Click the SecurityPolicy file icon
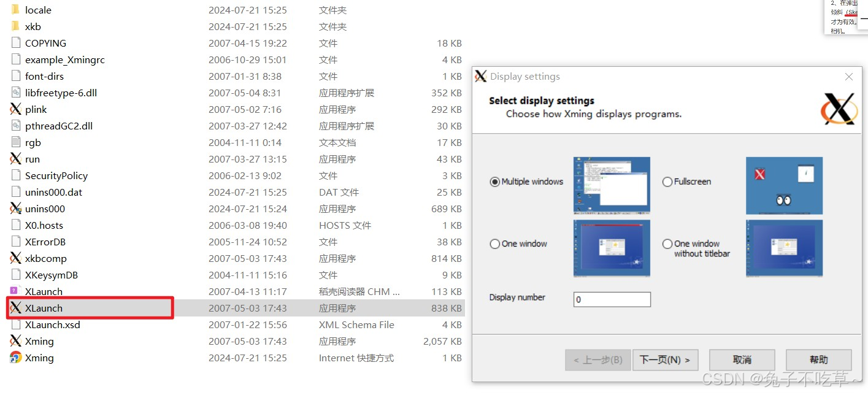Screen dimensions: 868x395 tap(15, 175)
